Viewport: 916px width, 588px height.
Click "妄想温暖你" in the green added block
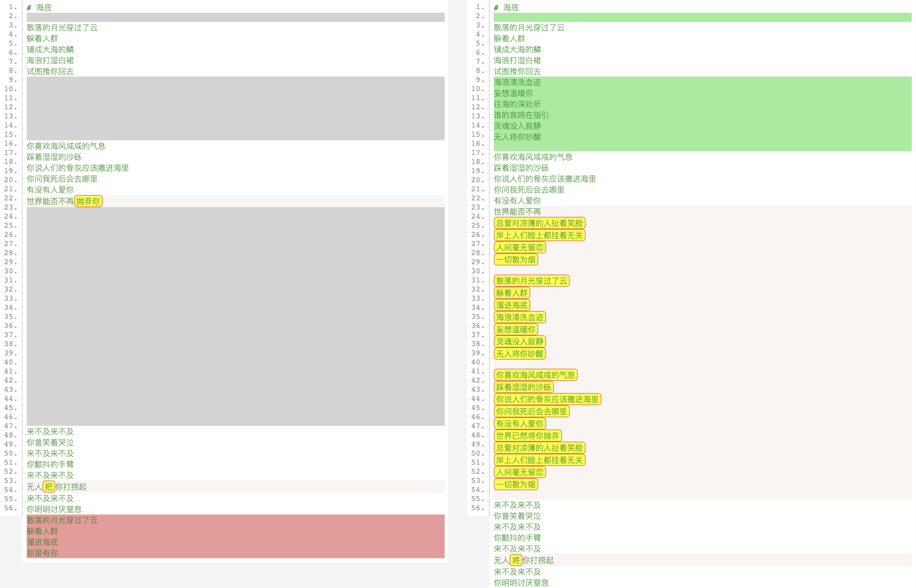[513, 93]
